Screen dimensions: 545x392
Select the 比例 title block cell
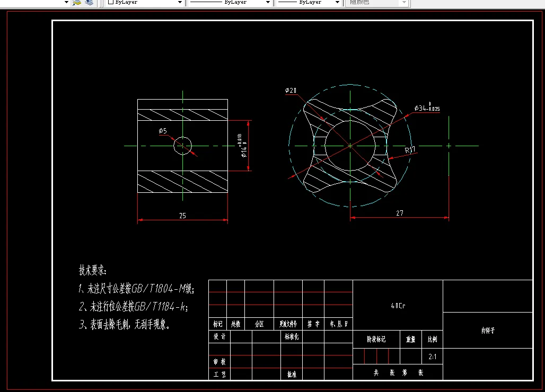coord(433,339)
